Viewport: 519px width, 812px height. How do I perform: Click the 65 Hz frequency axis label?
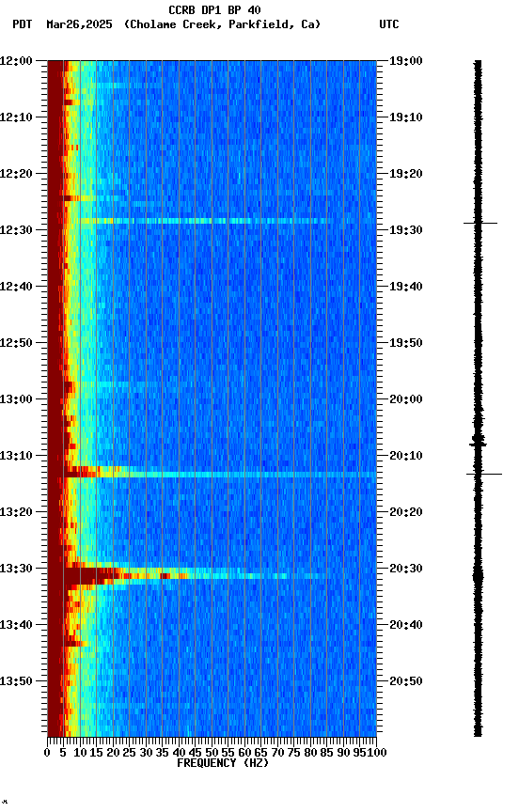point(260,754)
